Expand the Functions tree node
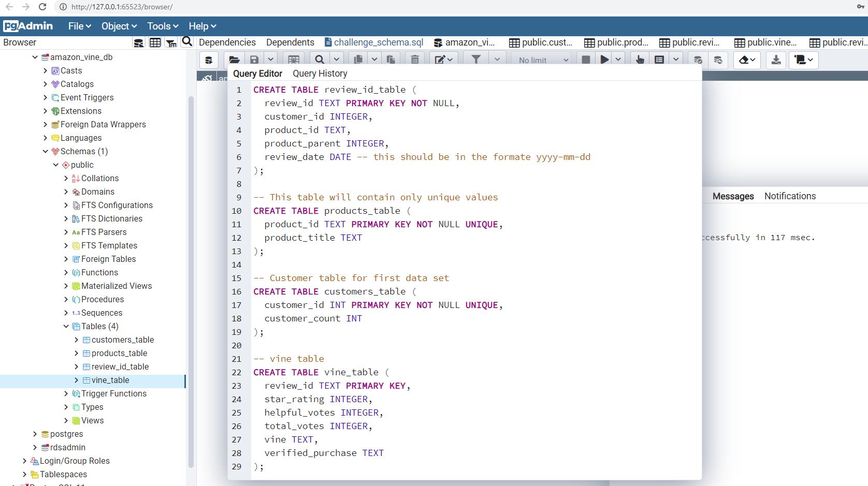The height and width of the screenshot is (486, 868). point(66,272)
